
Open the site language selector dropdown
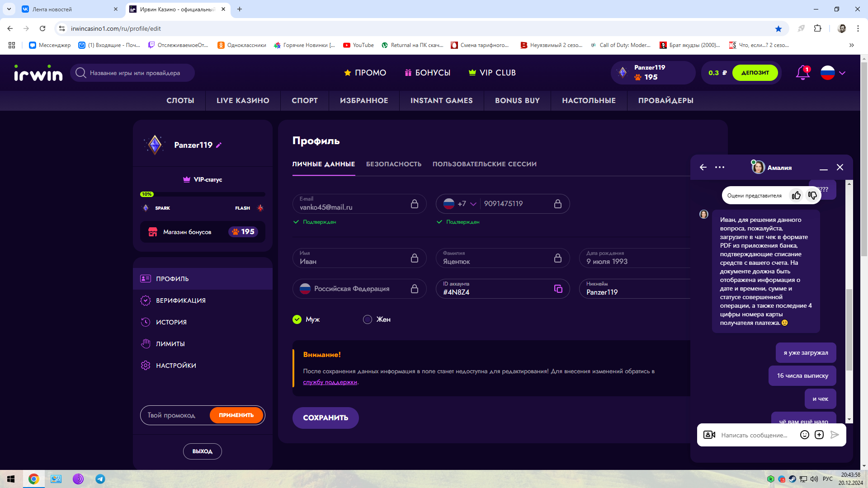click(x=833, y=73)
